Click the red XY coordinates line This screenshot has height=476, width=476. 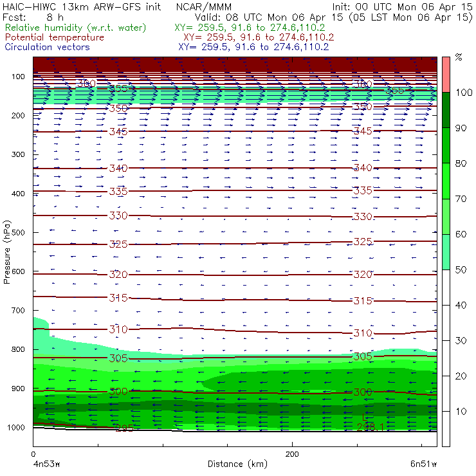(x=259, y=37)
